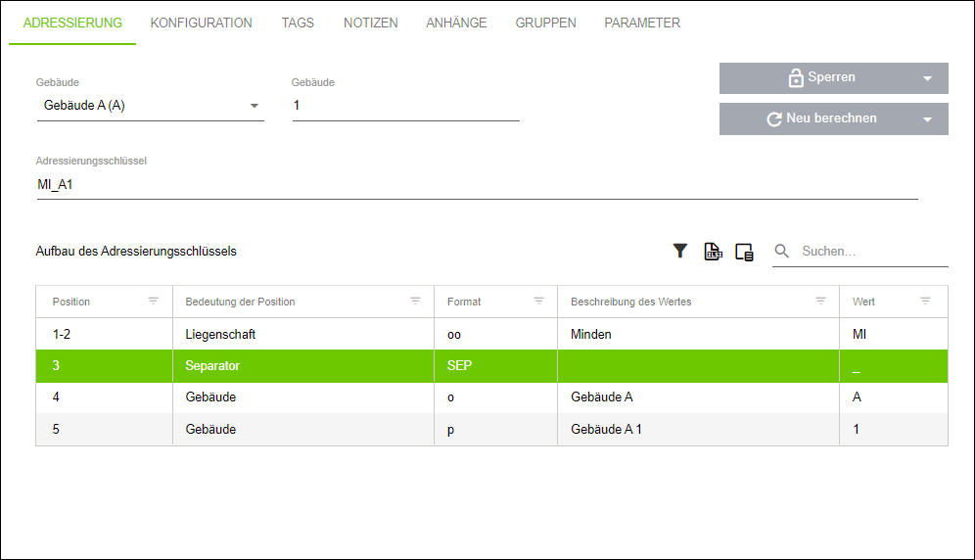Click the refresh icon on Neu berechnen
The width and height of the screenshot is (975, 560).
pos(774,118)
